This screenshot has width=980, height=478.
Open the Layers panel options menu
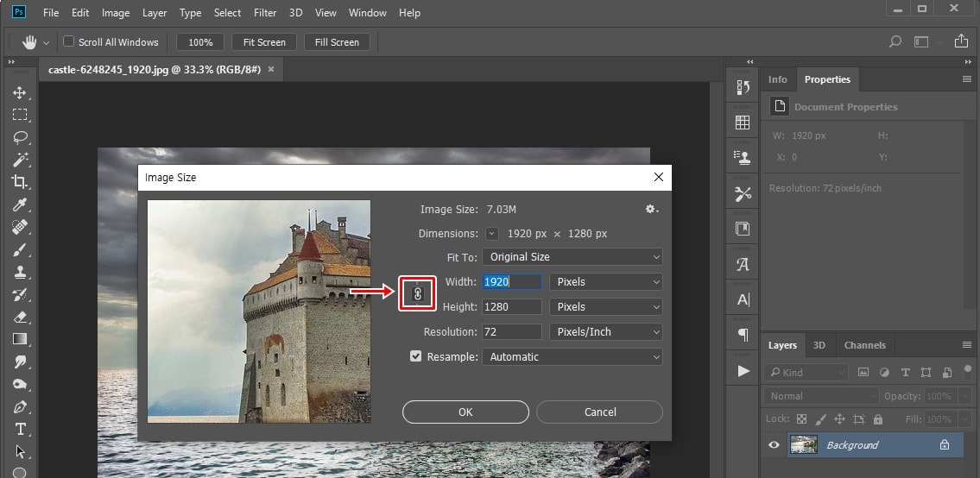(967, 345)
